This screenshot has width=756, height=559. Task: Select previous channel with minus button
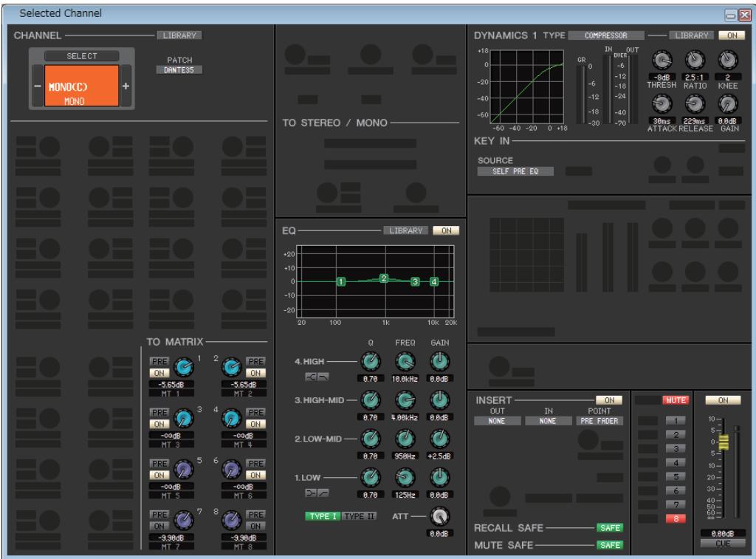(x=38, y=86)
